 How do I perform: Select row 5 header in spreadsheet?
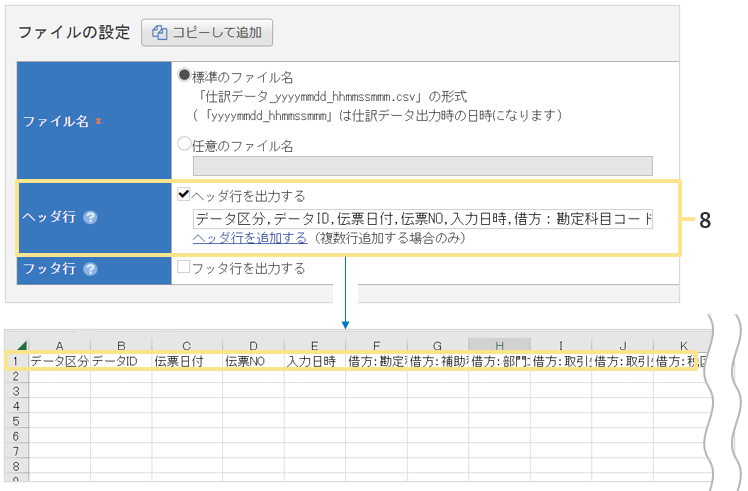coord(16,421)
